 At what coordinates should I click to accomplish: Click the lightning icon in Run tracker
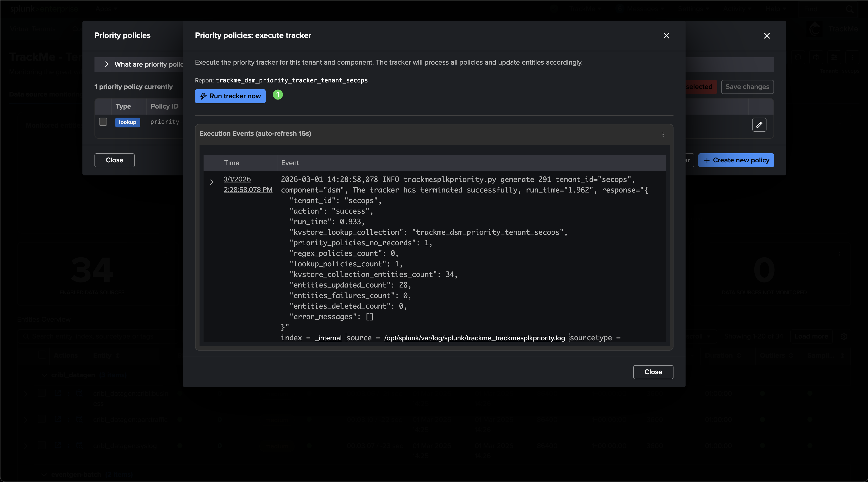point(203,97)
